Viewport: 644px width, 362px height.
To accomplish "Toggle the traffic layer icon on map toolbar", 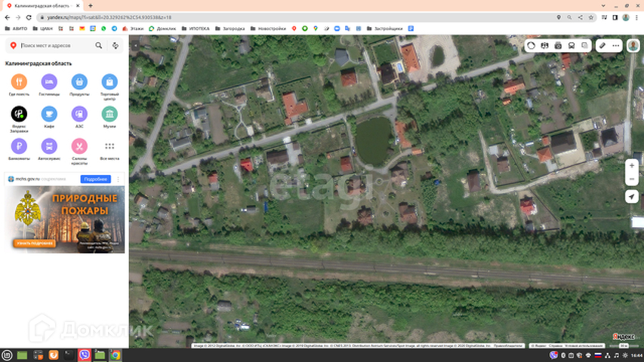I will (x=531, y=45).
